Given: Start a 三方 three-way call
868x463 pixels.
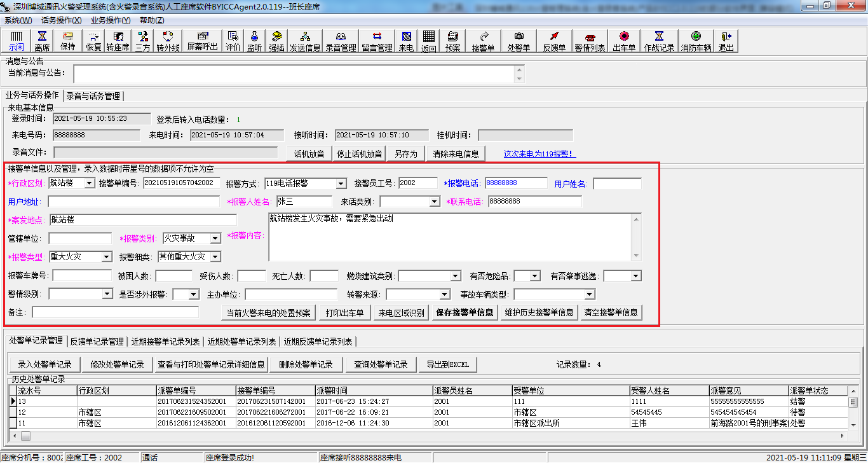Looking at the screenshot, I should (x=143, y=41).
